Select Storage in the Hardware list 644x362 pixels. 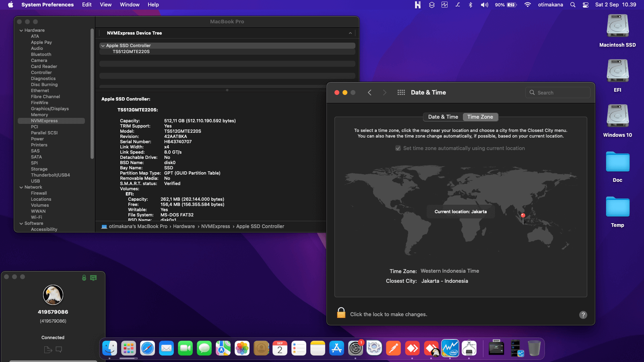pos(39,169)
